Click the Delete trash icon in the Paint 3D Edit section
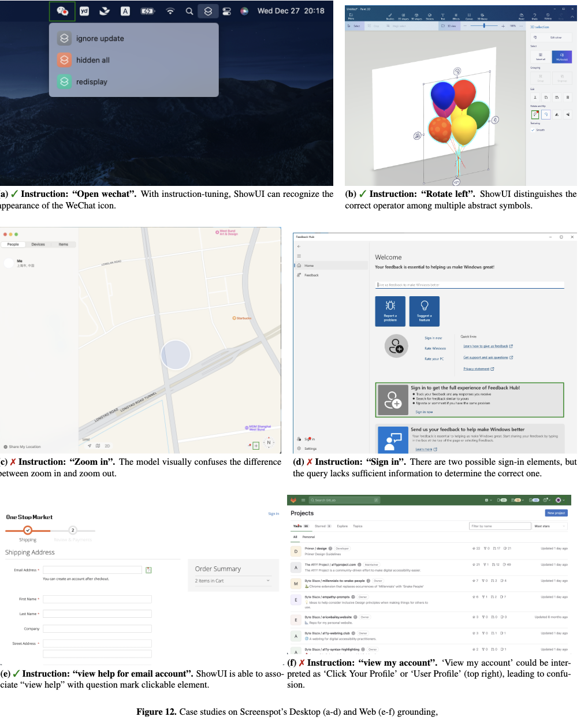The image size is (588, 724). pos(568,97)
